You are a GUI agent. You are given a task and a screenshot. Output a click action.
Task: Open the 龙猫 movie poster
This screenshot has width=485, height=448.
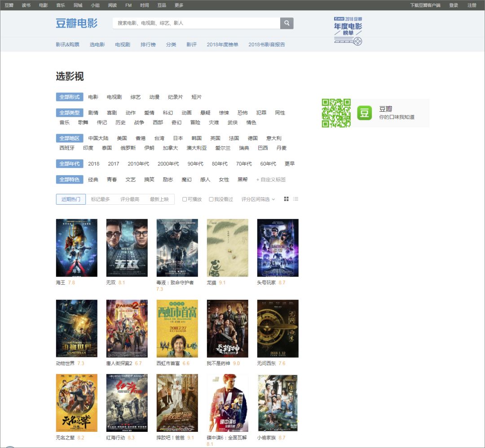tap(227, 248)
